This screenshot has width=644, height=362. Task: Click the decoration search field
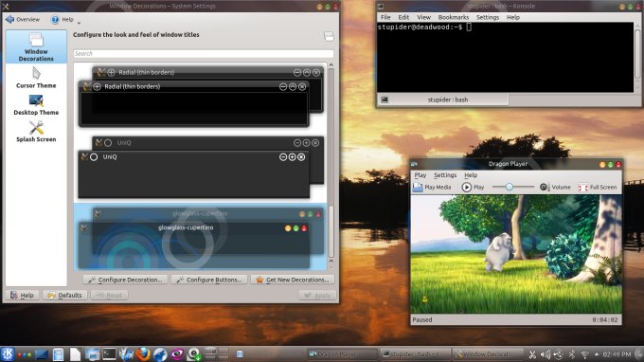pyautogui.click(x=204, y=53)
